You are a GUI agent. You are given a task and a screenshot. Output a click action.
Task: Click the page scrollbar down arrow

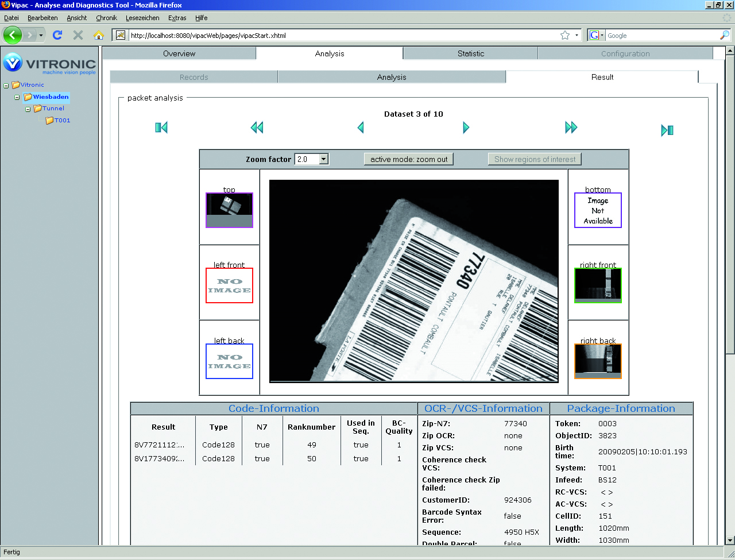click(x=730, y=540)
